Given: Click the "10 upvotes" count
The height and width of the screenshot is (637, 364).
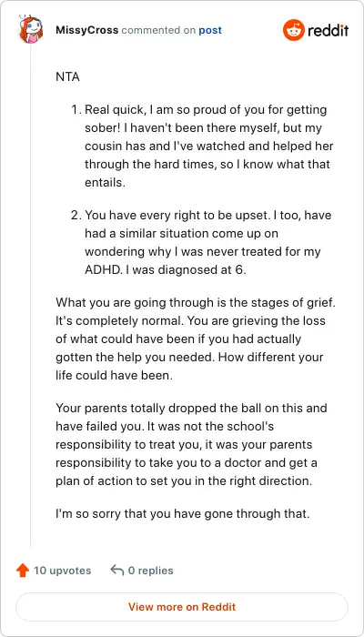Looking at the screenshot, I should pyautogui.click(x=62, y=571).
